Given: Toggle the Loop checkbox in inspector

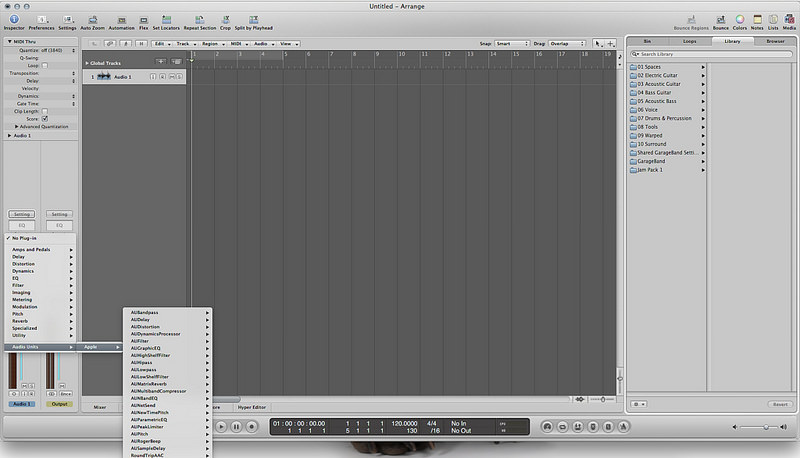Looking at the screenshot, I should click(x=45, y=65).
